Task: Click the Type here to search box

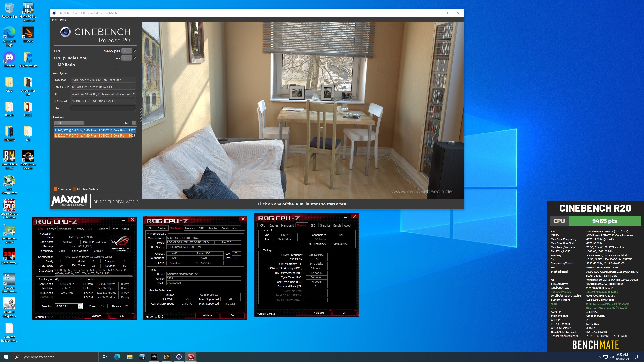Action: tap(55, 357)
